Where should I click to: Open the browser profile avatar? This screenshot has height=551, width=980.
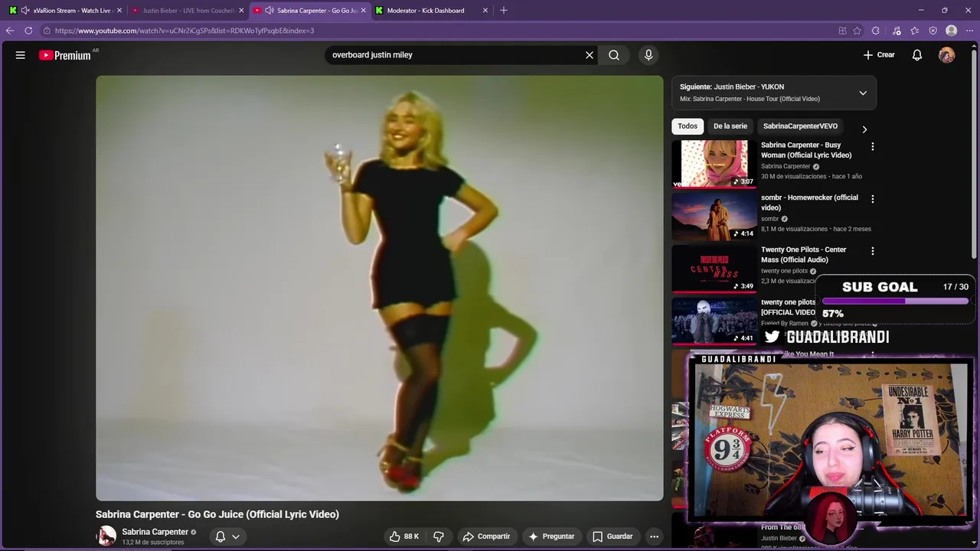pos(952,31)
